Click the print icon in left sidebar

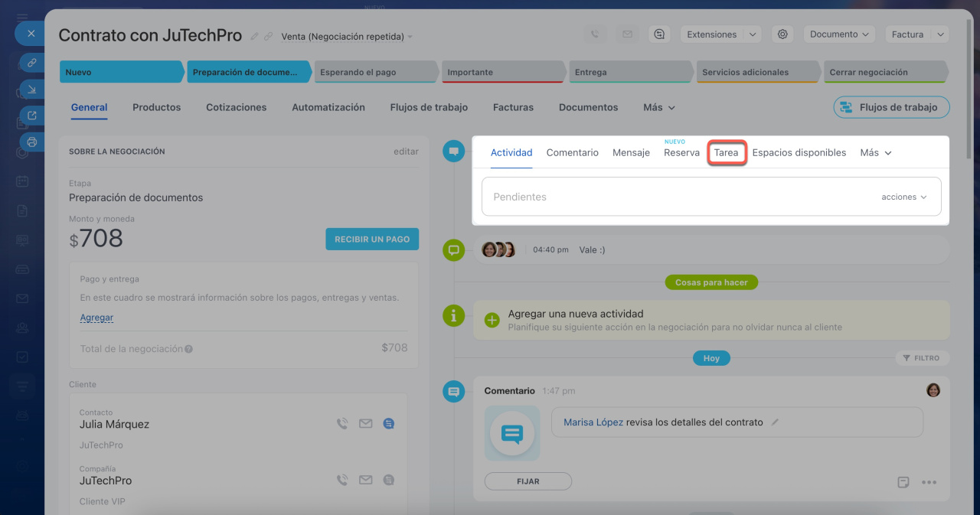pyautogui.click(x=31, y=142)
